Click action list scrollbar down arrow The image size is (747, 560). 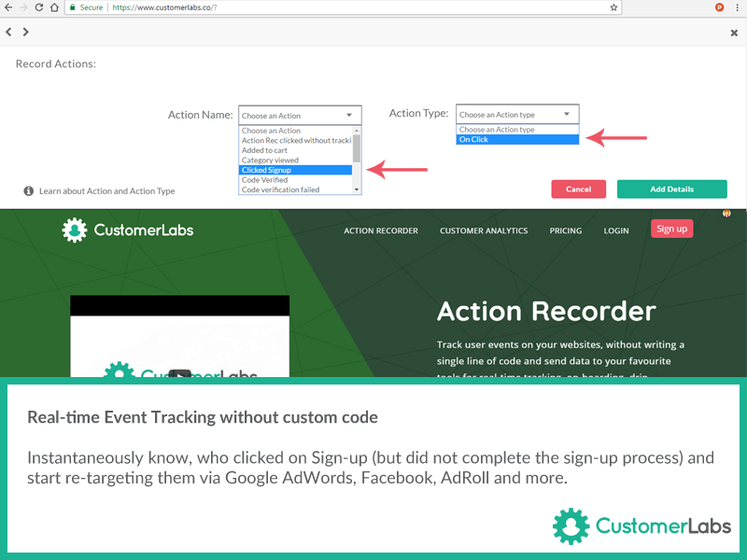point(357,189)
